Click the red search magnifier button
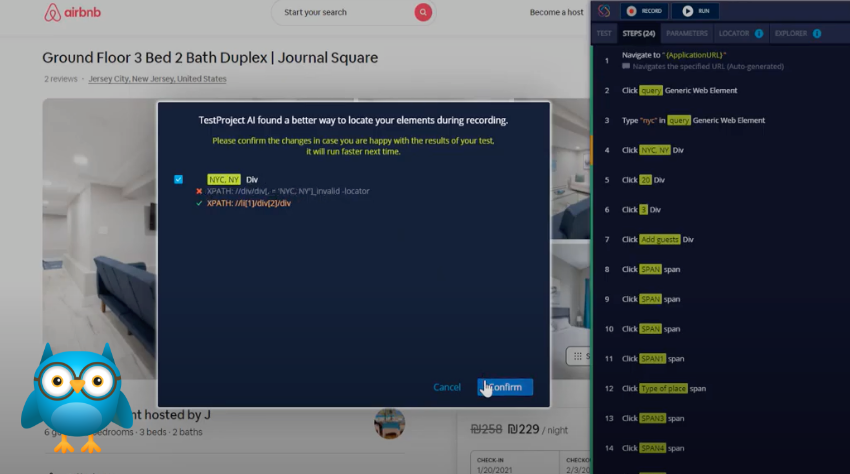Screen dimensions: 850x474 (x=423, y=12)
